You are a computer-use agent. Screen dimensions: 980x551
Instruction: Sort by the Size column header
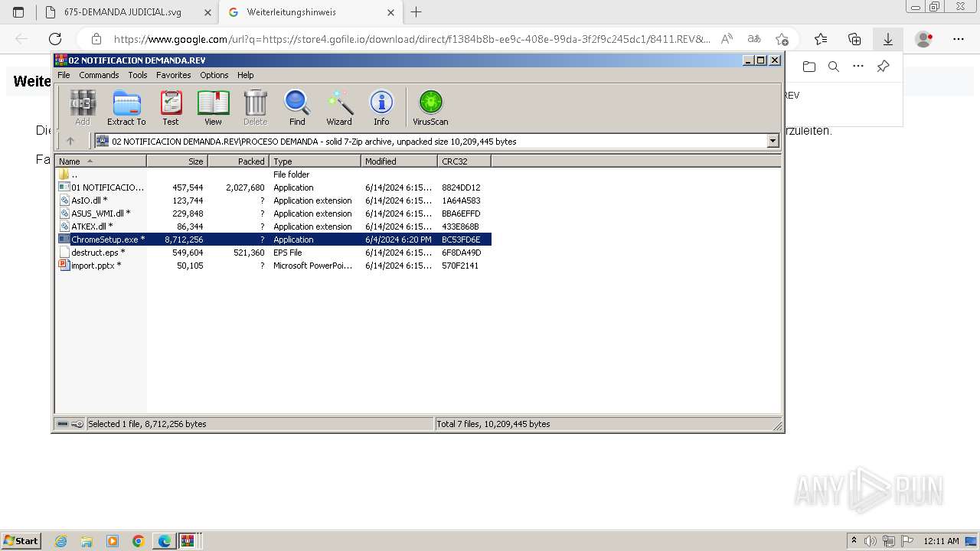point(177,161)
